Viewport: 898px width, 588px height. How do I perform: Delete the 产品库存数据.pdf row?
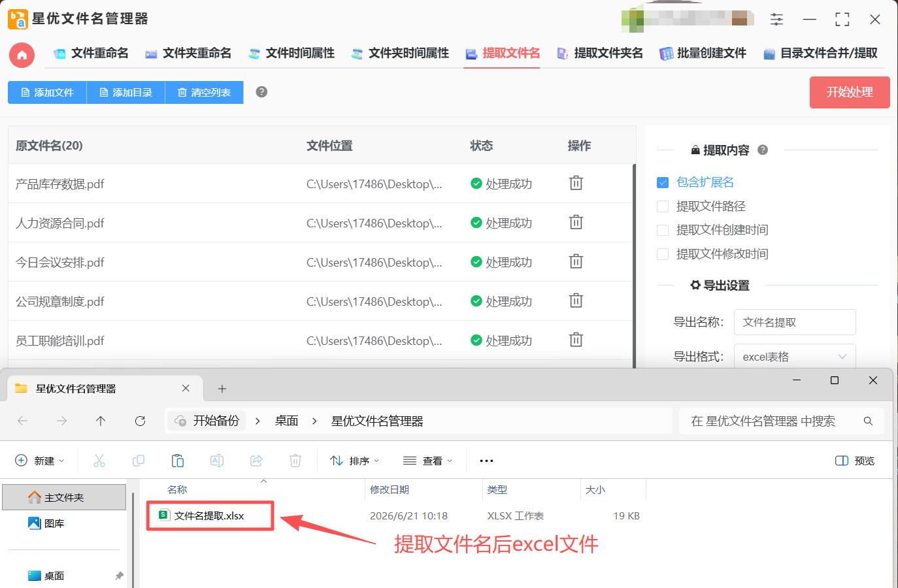pos(576,183)
